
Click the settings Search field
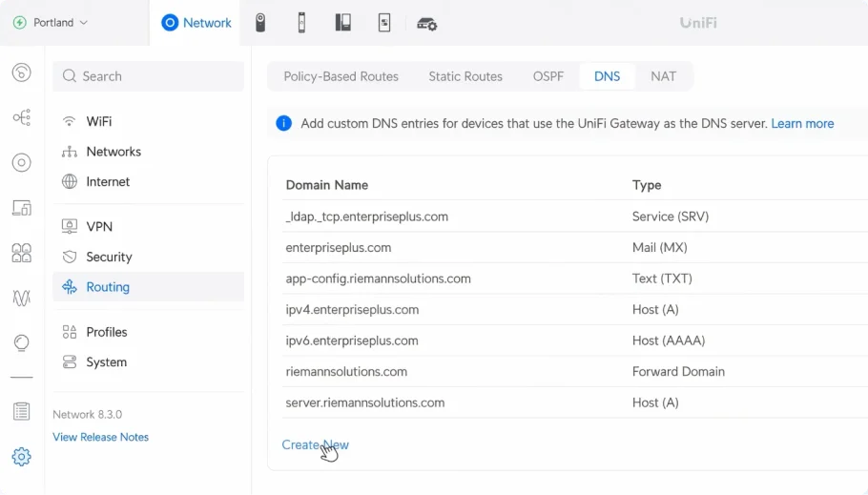(x=149, y=76)
